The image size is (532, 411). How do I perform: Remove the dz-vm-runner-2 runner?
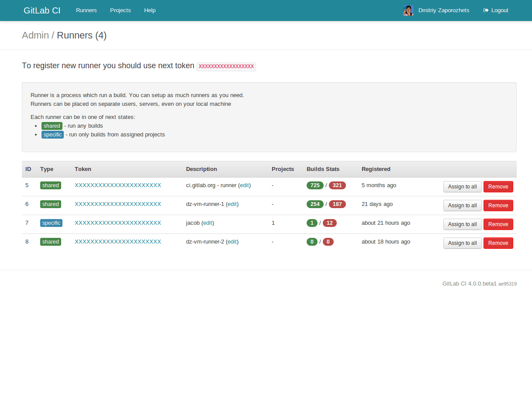click(x=498, y=243)
